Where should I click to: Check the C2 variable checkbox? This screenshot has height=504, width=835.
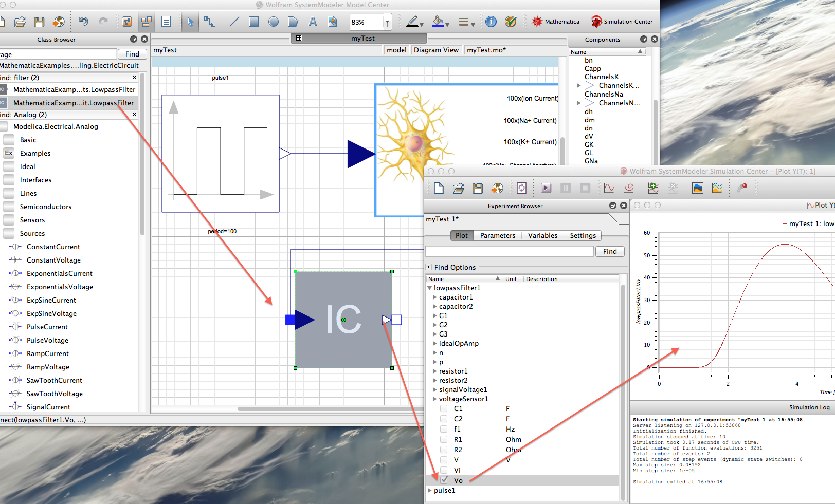tap(444, 419)
